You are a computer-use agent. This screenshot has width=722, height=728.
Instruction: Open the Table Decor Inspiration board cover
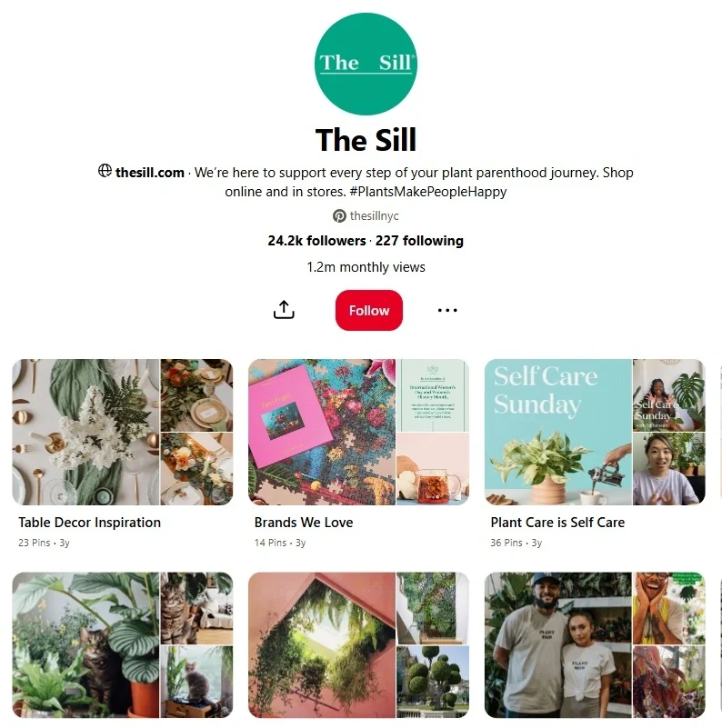click(122, 432)
